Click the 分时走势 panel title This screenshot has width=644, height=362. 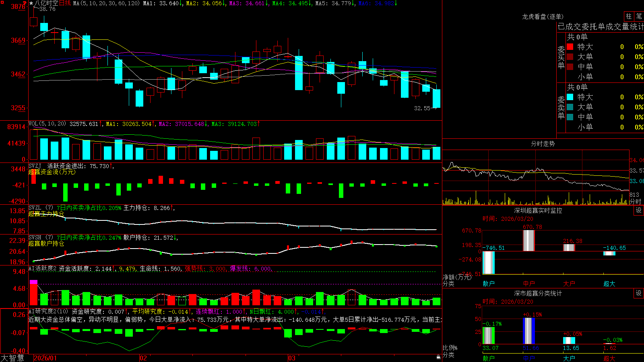pyautogui.click(x=543, y=144)
